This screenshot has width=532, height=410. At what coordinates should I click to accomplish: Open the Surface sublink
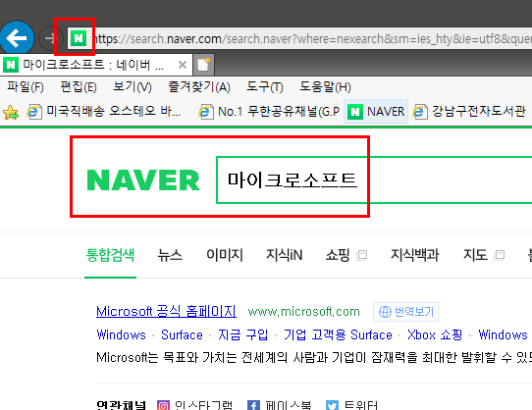(182, 335)
